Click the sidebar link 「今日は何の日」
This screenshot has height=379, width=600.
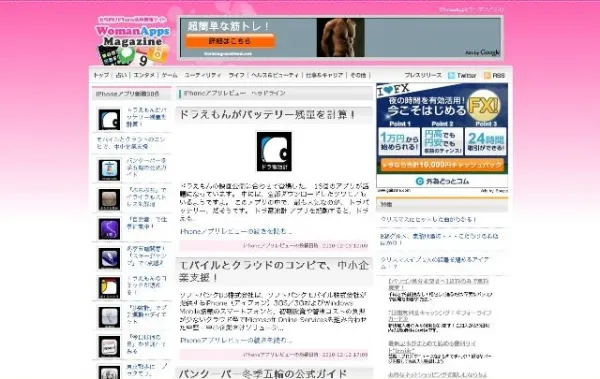(x=146, y=344)
